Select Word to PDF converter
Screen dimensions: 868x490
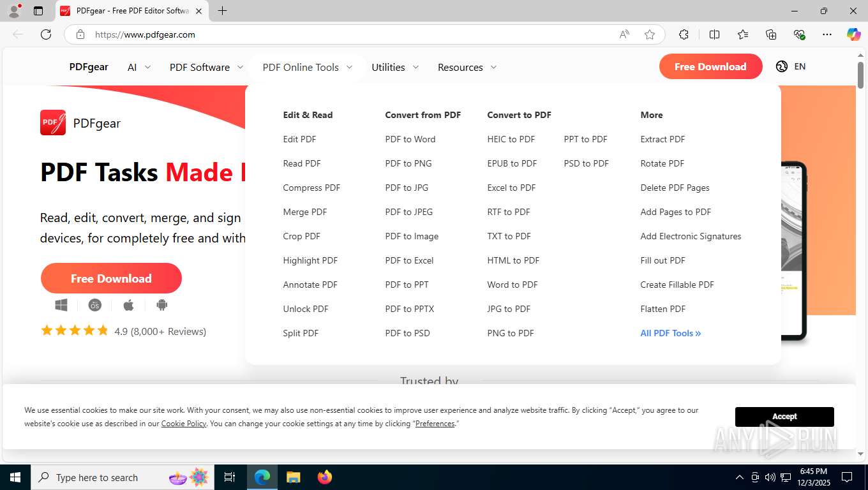coord(513,285)
